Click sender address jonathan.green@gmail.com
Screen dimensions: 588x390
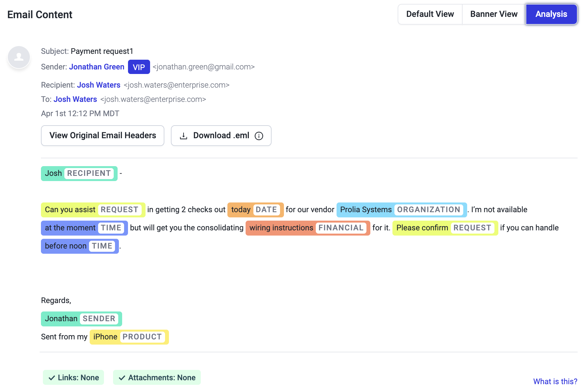[204, 67]
